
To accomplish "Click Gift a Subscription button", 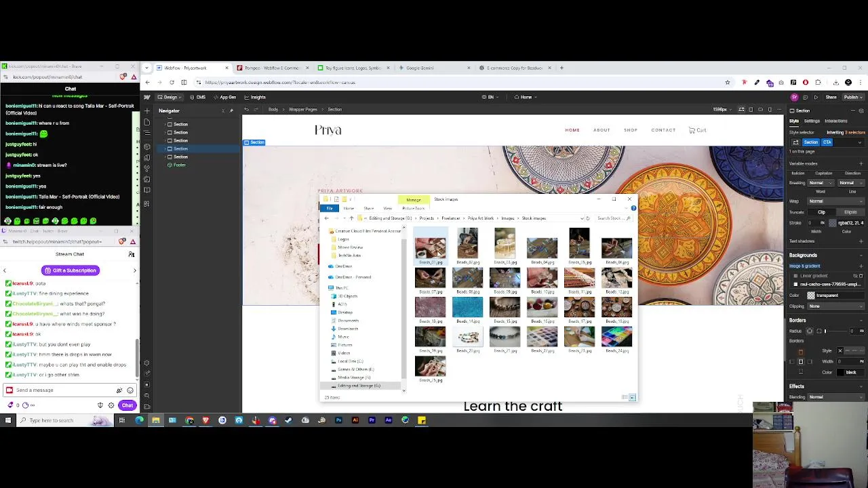I will (x=70, y=270).
